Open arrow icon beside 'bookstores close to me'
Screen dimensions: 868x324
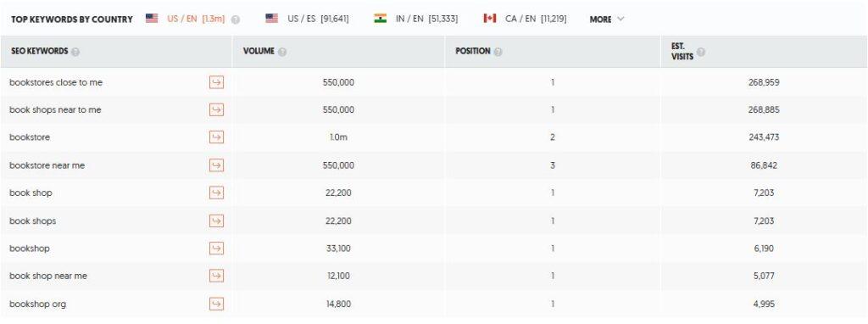[216, 82]
